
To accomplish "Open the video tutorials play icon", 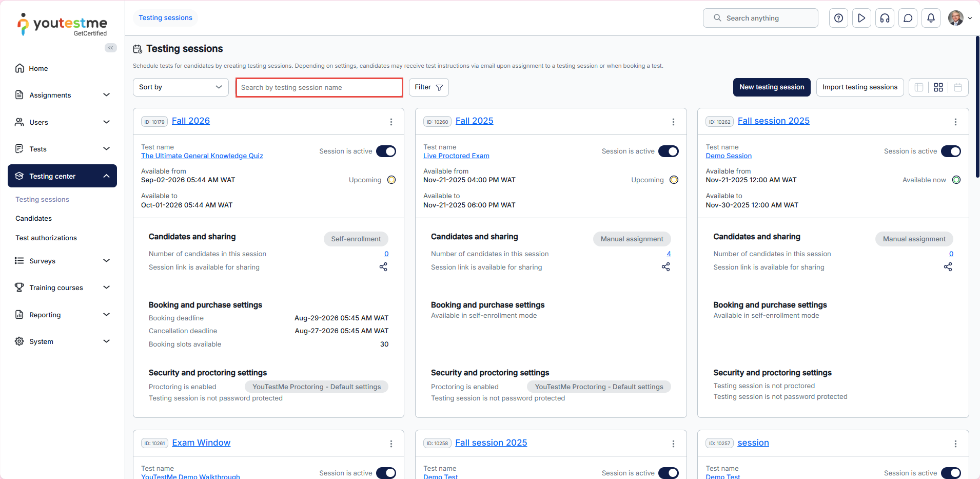I will (861, 18).
